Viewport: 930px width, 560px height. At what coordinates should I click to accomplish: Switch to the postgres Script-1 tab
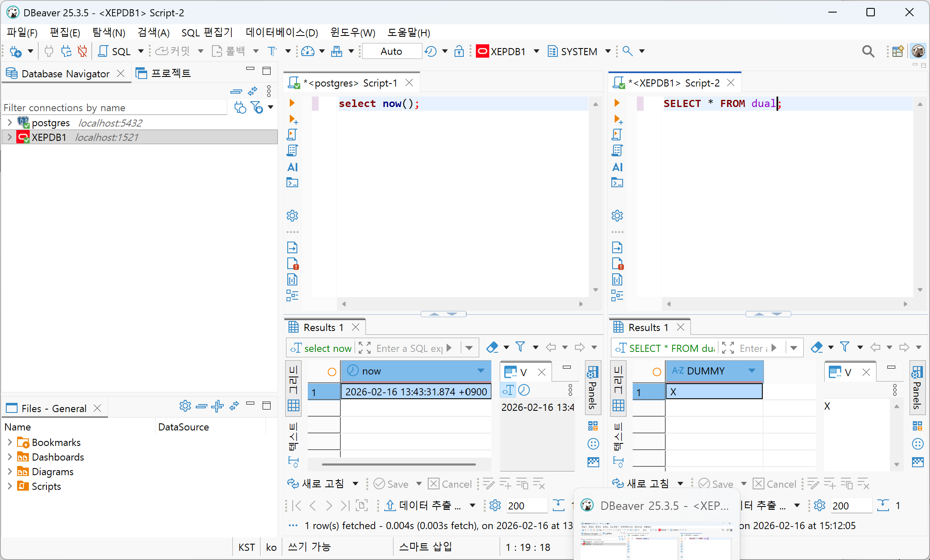pos(350,83)
